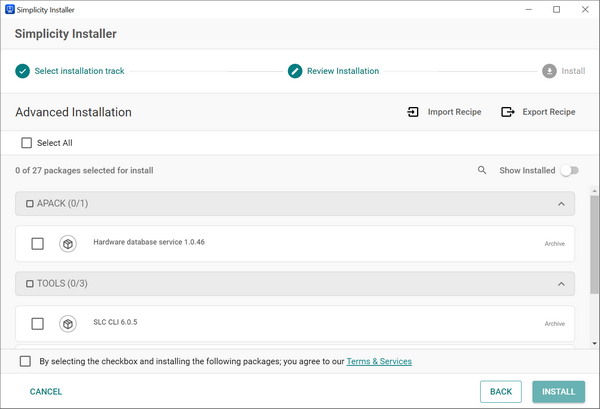This screenshot has height=409, width=600.
Task: Toggle the Show Installed switch
Action: click(569, 171)
